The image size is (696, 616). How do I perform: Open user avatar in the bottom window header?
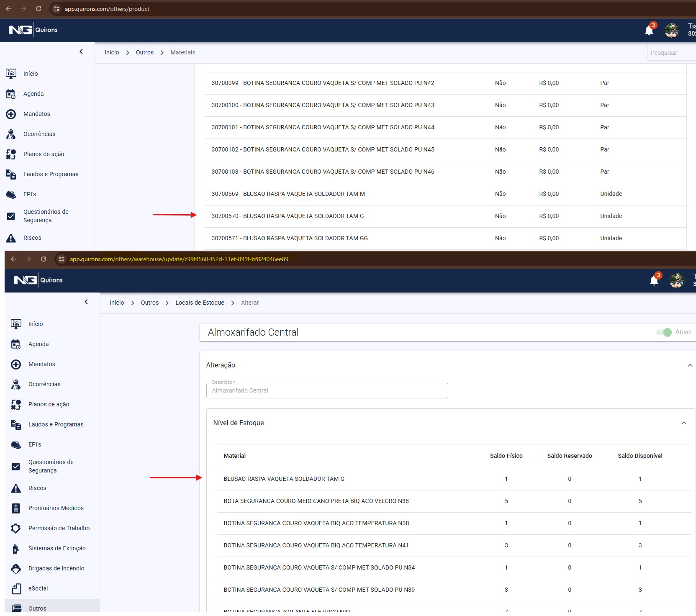(677, 280)
